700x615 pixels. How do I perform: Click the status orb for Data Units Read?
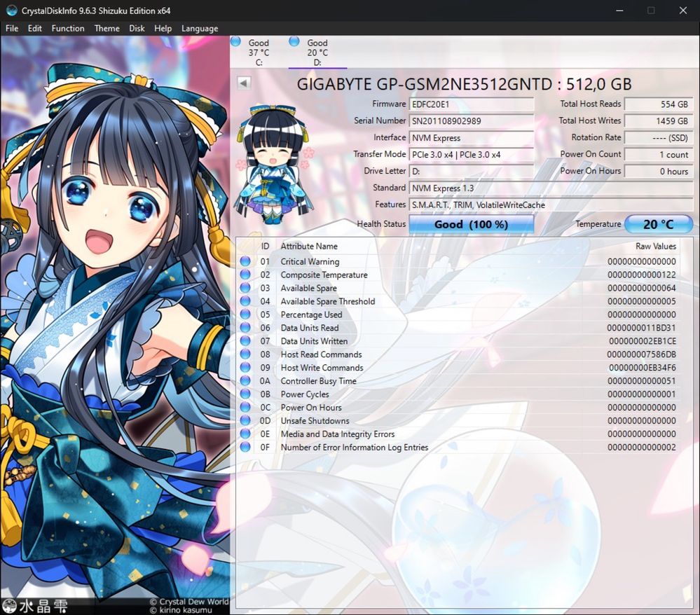point(245,328)
